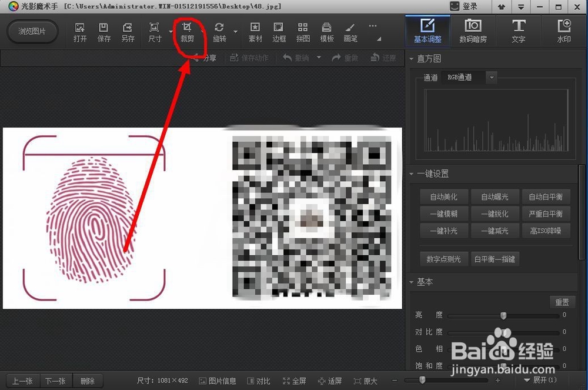
Task: Switch to 全屏 fullscreen view
Action: [295, 381]
